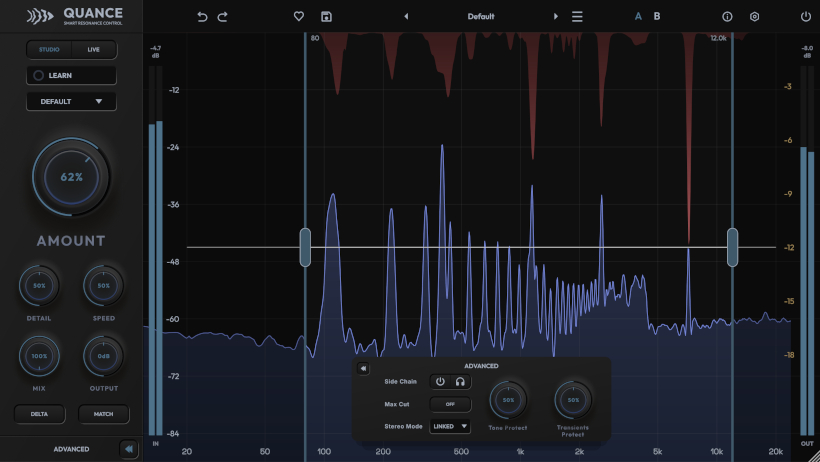Toggle the Max Cut OFF switch

point(450,404)
